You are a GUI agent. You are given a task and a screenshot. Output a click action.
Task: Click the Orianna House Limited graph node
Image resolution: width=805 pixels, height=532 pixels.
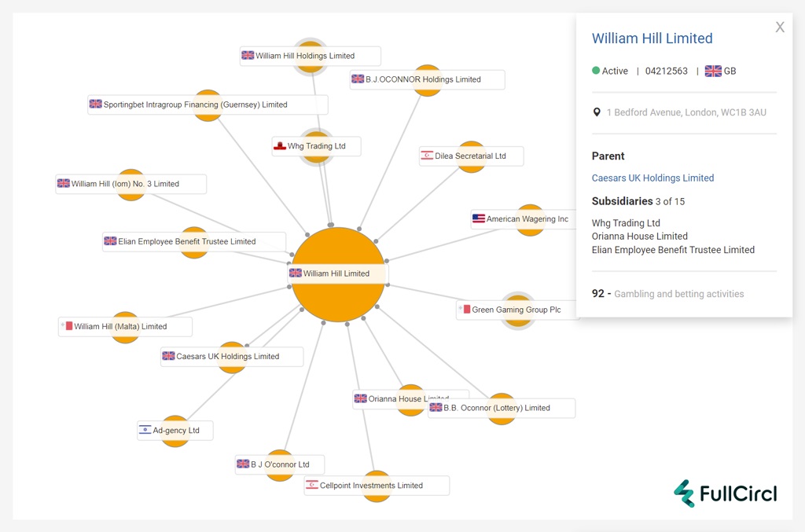tap(410, 399)
